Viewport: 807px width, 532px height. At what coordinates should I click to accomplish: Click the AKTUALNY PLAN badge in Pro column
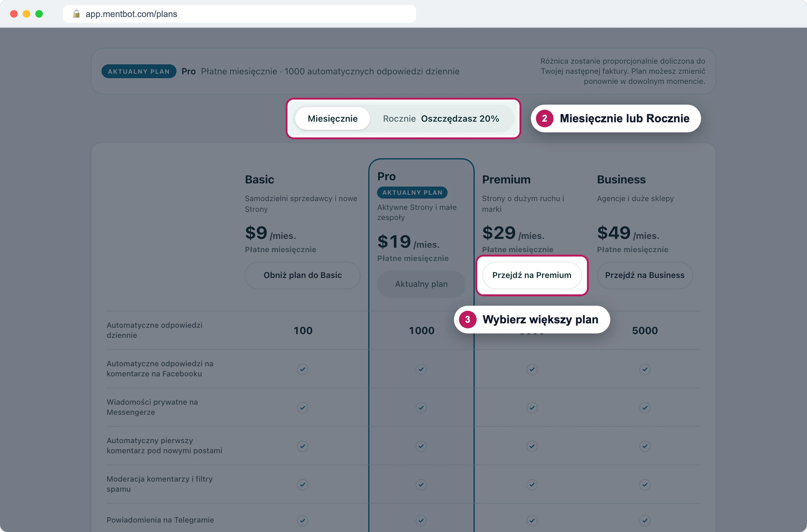(412, 192)
